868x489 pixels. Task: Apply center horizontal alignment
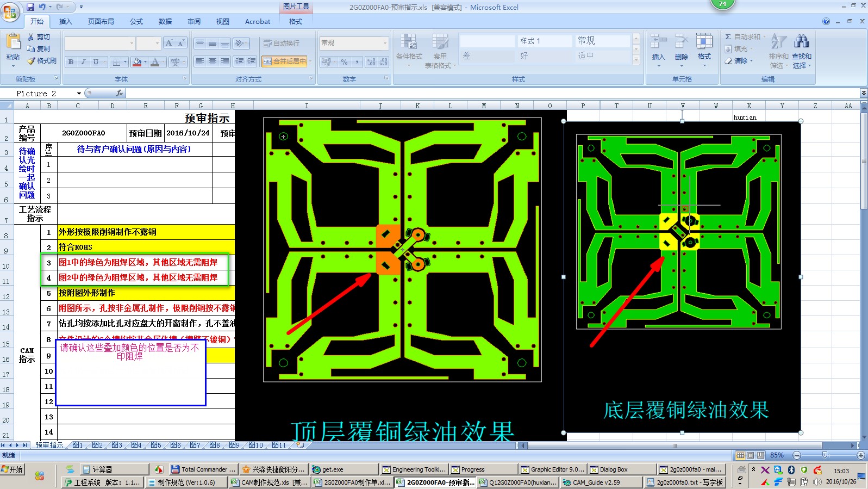[x=213, y=61]
